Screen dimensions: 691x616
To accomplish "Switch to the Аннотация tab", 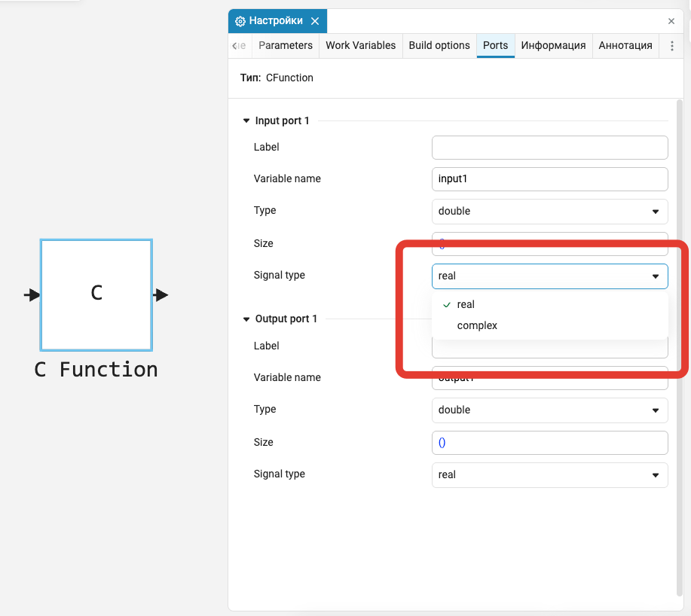I will coord(625,46).
